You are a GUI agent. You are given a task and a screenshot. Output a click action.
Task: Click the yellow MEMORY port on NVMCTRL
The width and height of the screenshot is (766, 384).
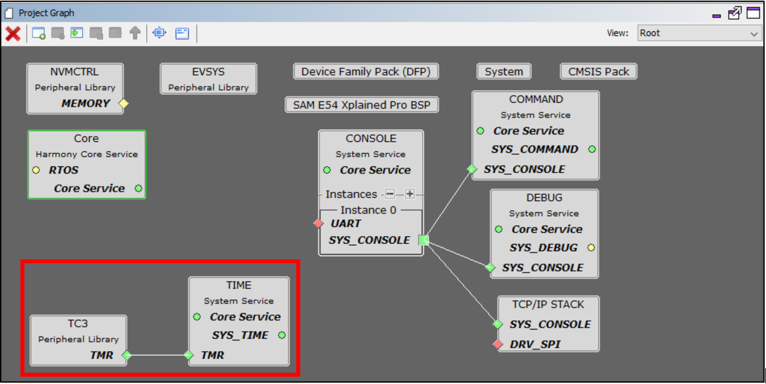pyautogui.click(x=124, y=104)
